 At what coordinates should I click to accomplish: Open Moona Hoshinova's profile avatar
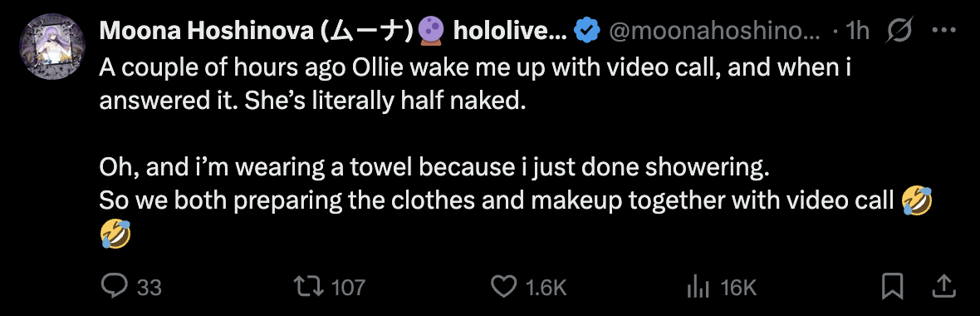coord(51,46)
